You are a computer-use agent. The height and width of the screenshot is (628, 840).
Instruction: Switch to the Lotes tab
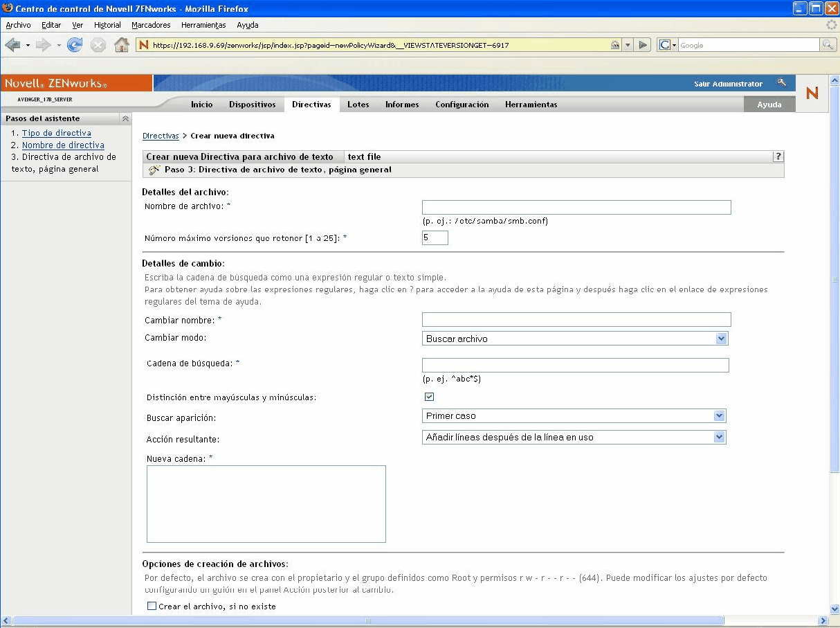click(x=358, y=105)
